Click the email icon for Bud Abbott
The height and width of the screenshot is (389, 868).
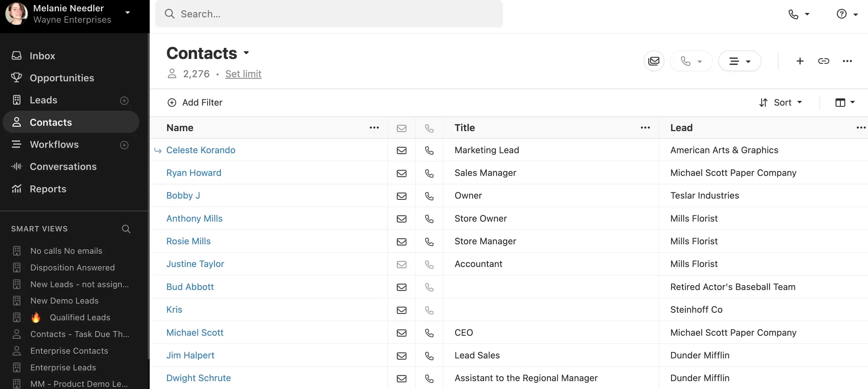coord(401,287)
